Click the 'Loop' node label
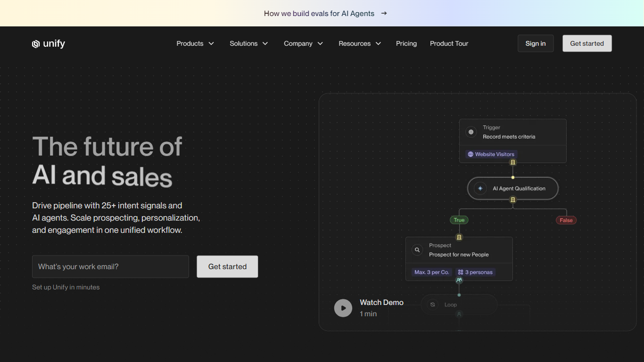 pyautogui.click(x=451, y=304)
